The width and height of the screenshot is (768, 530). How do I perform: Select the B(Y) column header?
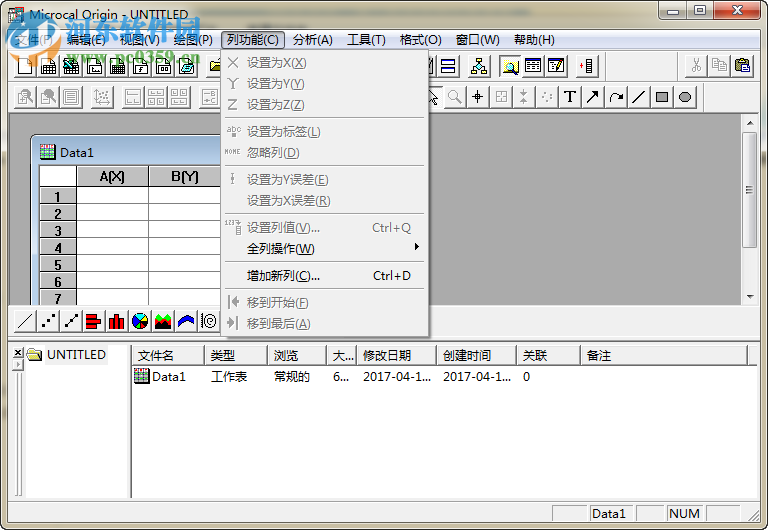[x=185, y=176]
